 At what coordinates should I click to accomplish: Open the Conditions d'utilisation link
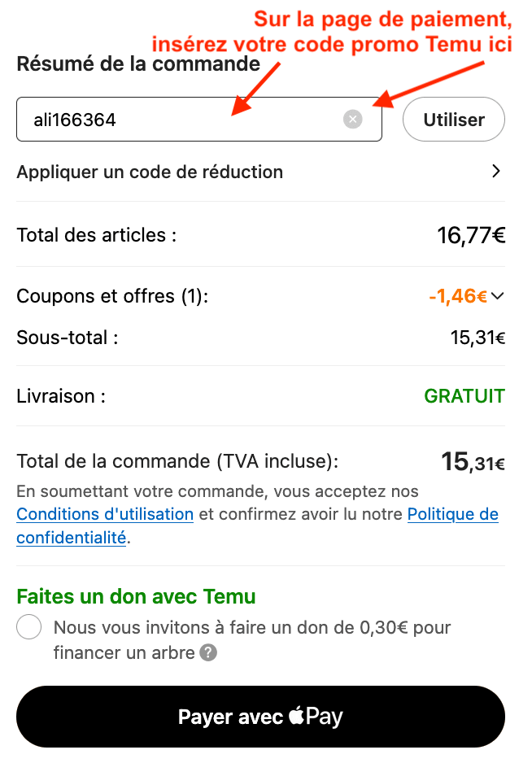tap(105, 514)
